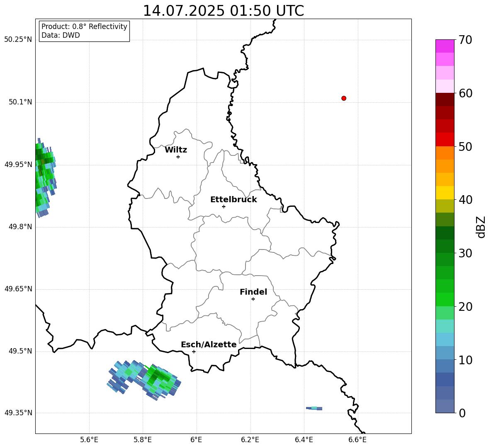Click the orange colorbar segment below 50

point(445,153)
